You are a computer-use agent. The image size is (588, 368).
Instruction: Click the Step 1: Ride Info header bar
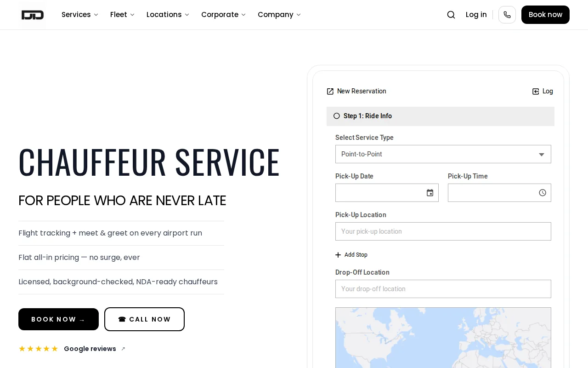tap(441, 116)
